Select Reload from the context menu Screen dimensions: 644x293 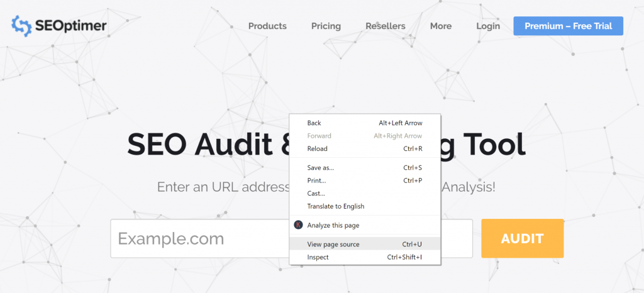tap(317, 148)
